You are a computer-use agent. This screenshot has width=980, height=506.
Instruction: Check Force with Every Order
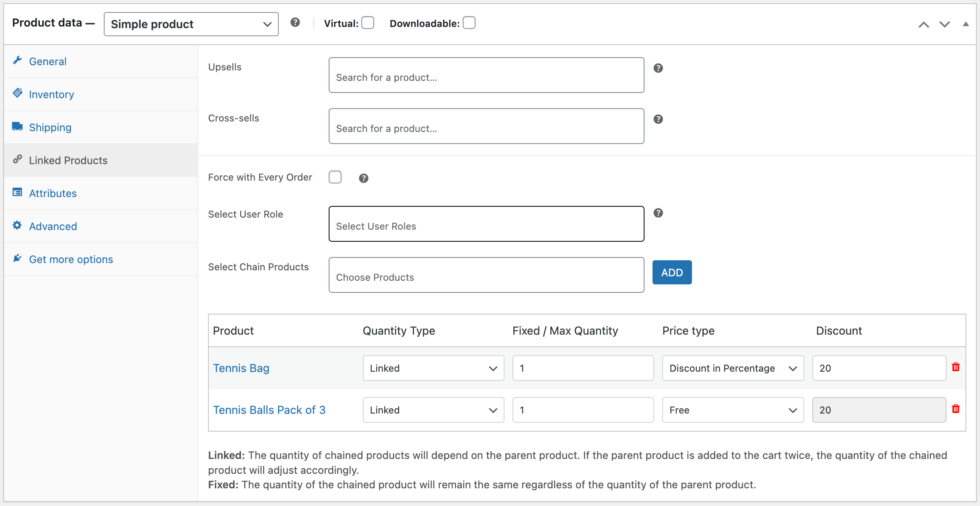click(335, 177)
